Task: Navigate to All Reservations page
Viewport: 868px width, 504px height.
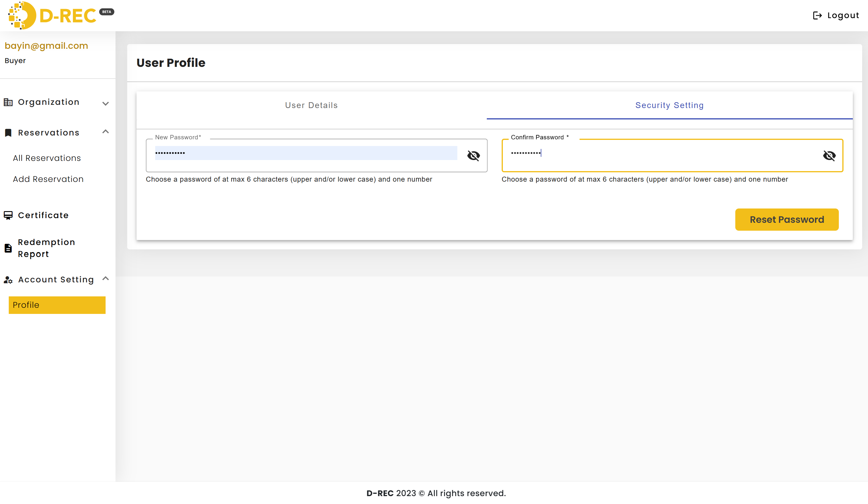Action: [x=47, y=158]
